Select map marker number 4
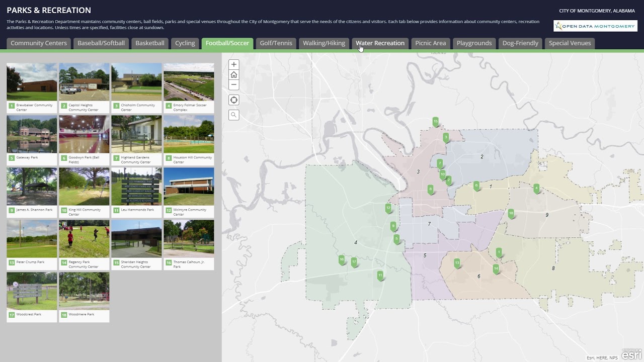The width and height of the screenshot is (644, 362). click(x=536, y=189)
